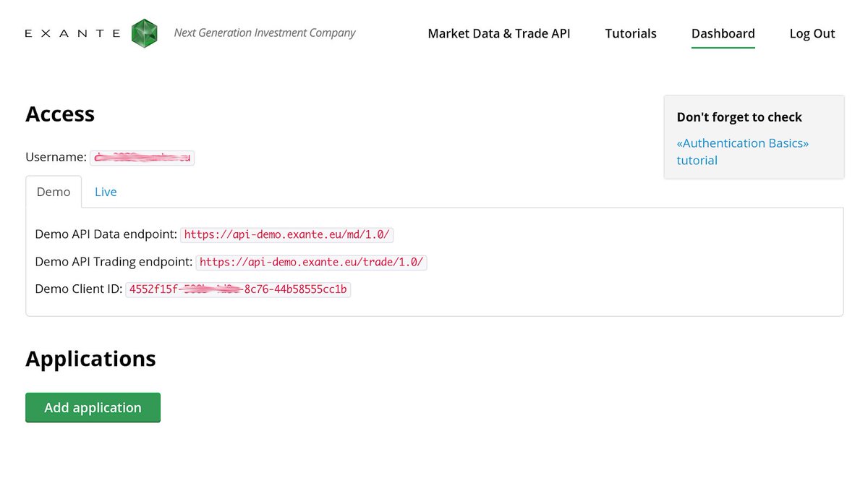Select the Demo tab
Image resolution: width=868 pixels, height=502 pixels.
(53, 192)
